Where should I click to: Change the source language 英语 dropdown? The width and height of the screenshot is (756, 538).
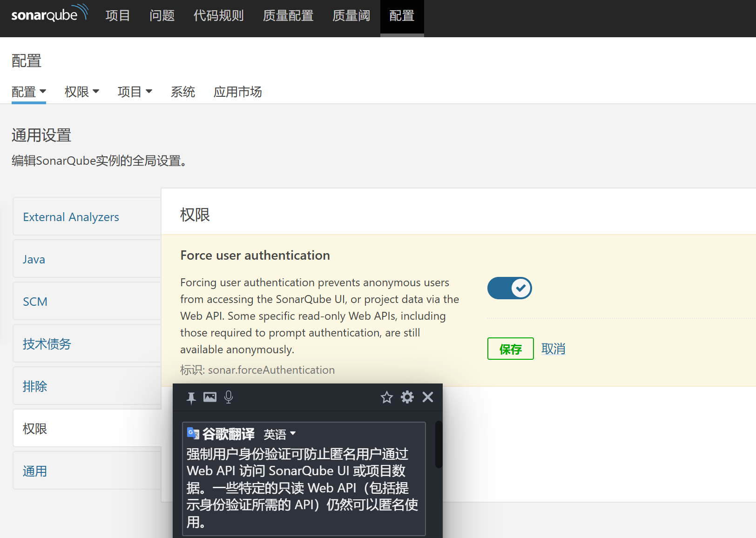point(280,434)
